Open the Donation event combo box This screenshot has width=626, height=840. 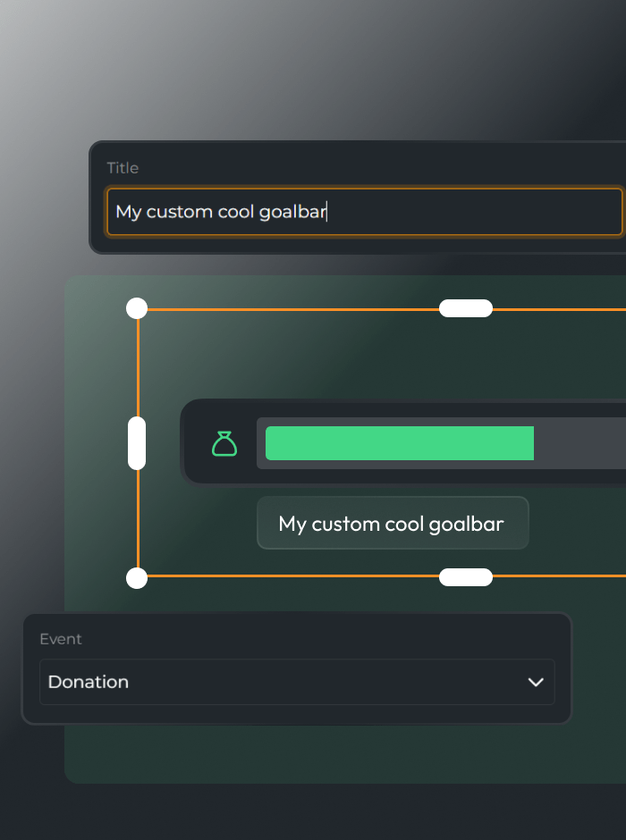(x=297, y=682)
